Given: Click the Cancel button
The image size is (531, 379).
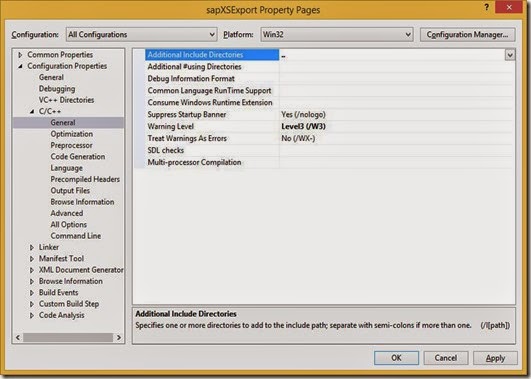Looking at the screenshot, I should pyautogui.click(x=446, y=358).
